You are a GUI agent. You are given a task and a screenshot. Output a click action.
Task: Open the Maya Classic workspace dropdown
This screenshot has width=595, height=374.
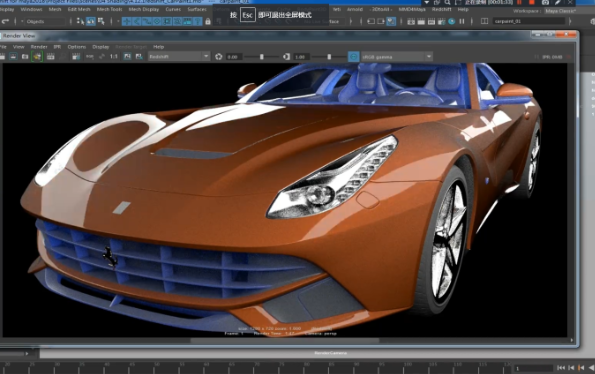pos(560,11)
